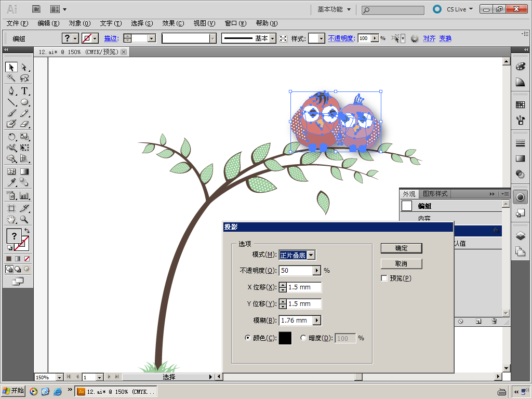This screenshot has width=532, height=399.
Task: Select the Magic Wand tool
Action: click(x=11, y=78)
